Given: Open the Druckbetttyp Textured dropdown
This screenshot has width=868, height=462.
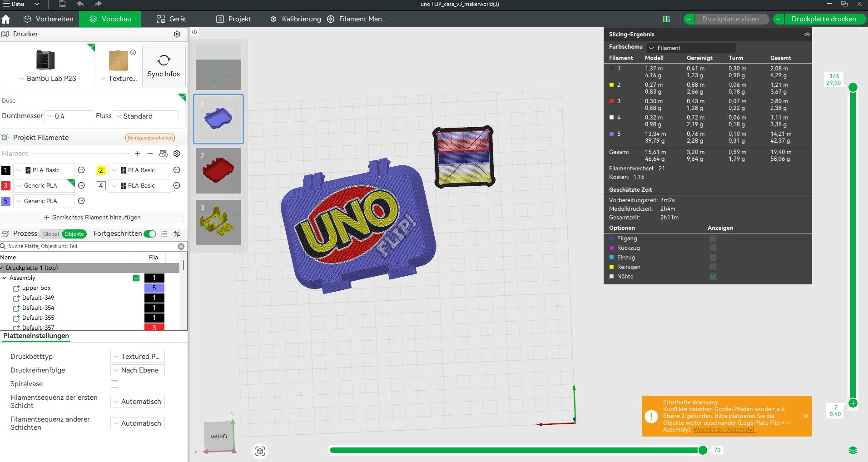Looking at the screenshot, I should (137, 357).
